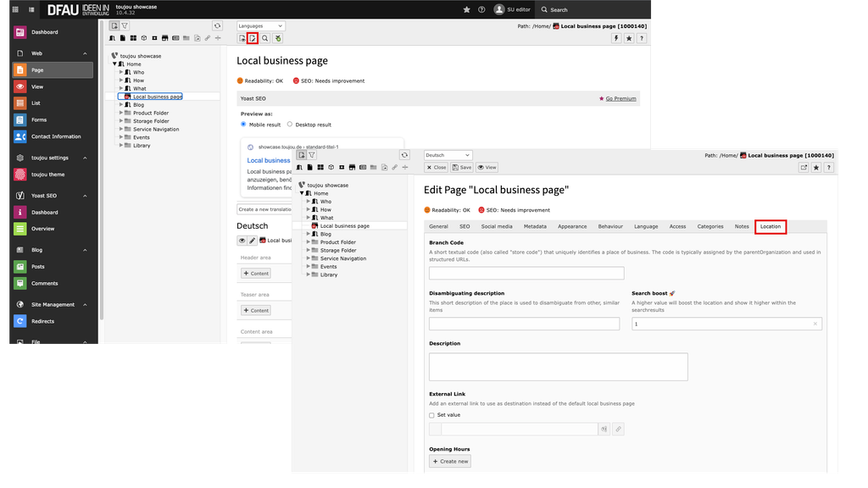The image size is (868, 488).
Task: Collapse Yoast SEO section in sidebar
Action: click(85, 196)
